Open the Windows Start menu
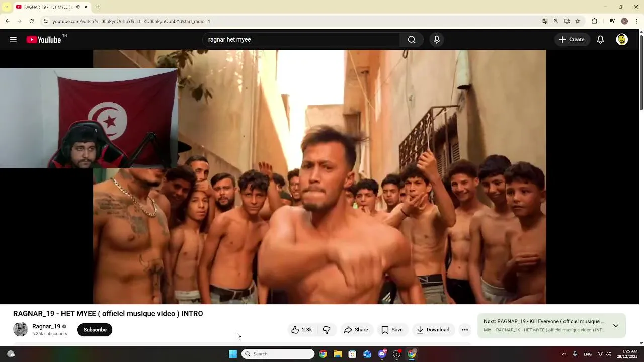This screenshot has height=362, width=644. (233, 354)
